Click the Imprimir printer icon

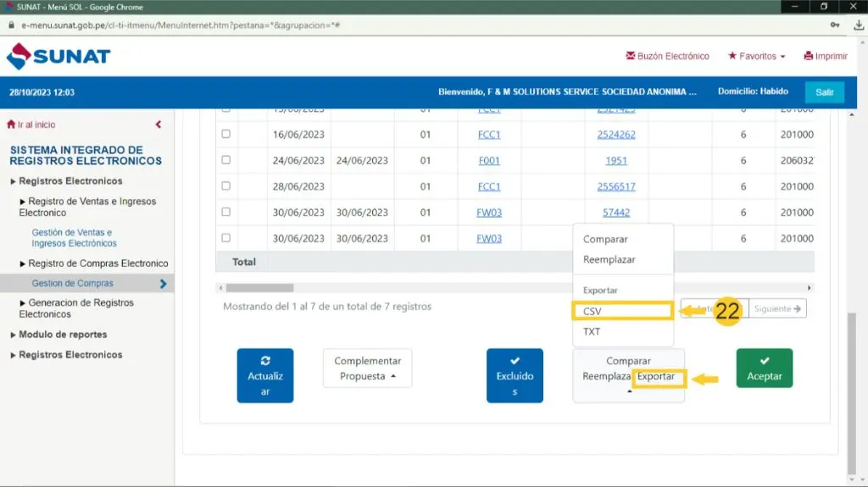808,57
